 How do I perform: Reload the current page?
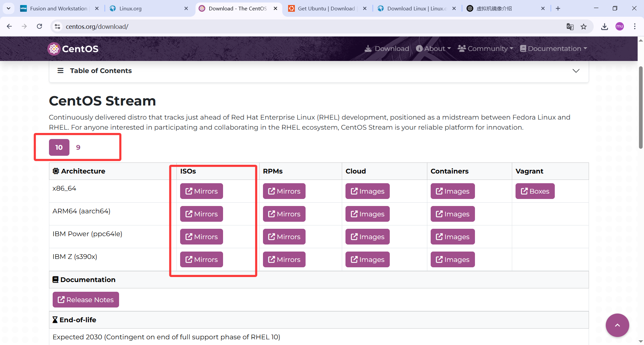click(x=40, y=26)
